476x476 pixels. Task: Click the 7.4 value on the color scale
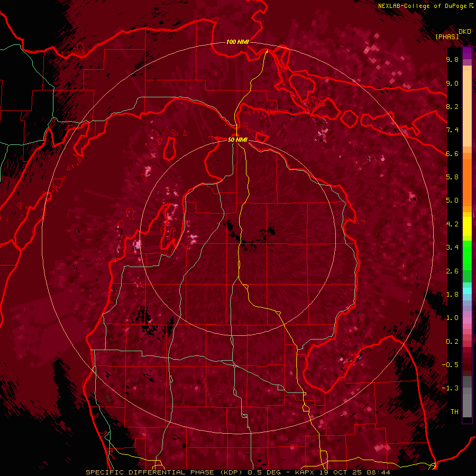(x=452, y=130)
